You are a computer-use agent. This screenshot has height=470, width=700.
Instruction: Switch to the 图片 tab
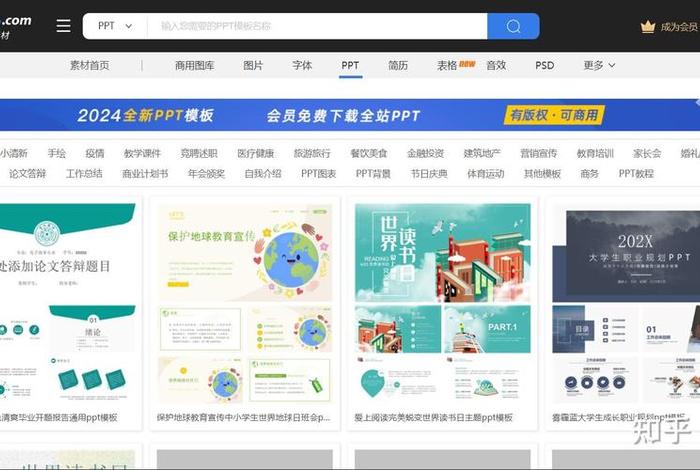pyautogui.click(x=253, y=65)
